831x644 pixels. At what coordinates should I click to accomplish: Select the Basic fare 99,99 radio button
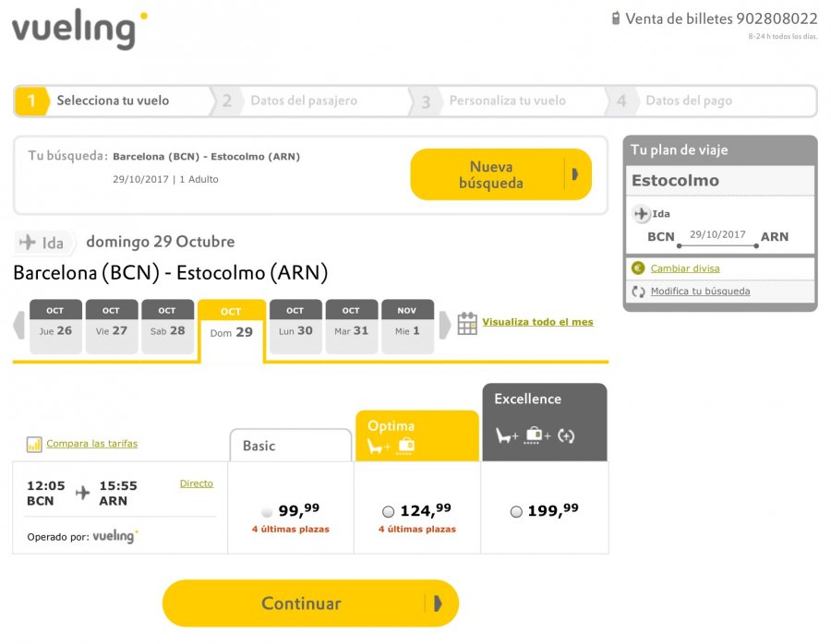pyautogui.click(x=267, y=511)
